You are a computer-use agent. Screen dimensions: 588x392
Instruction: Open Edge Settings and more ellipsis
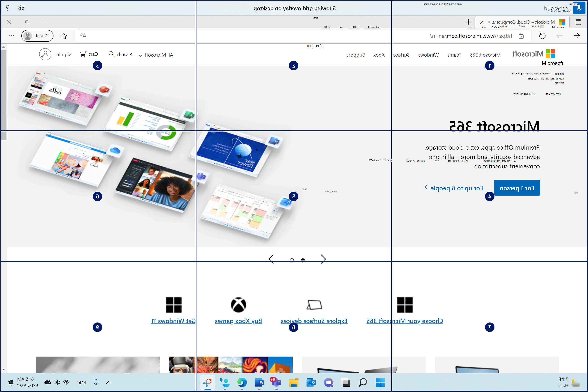11,36
